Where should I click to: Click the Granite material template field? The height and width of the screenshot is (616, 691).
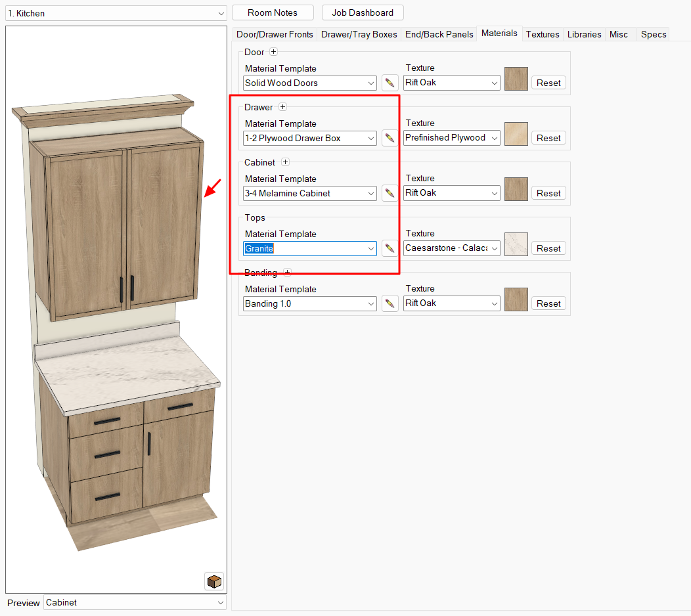pos(302,248)
